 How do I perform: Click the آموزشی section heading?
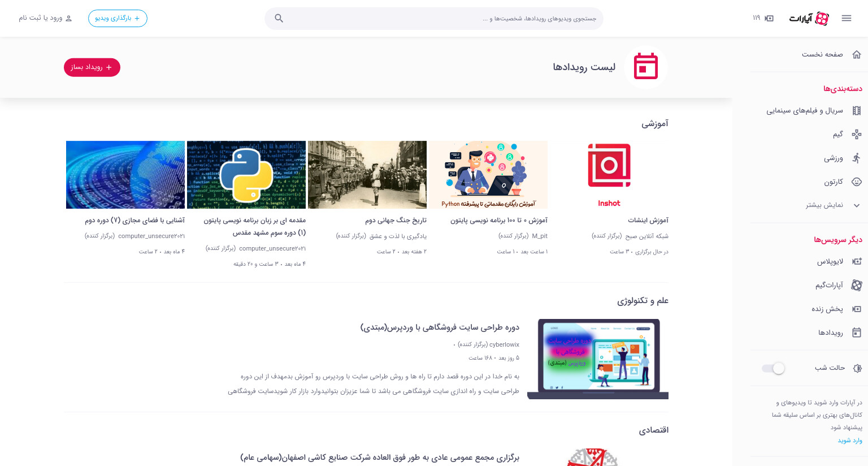point(655,123)
